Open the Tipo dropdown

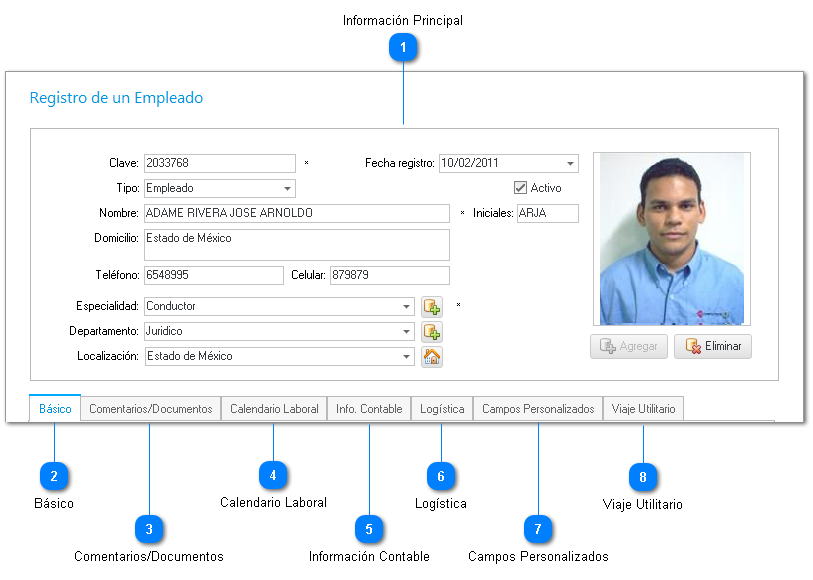pyautogui.click(x=287, y=188)
